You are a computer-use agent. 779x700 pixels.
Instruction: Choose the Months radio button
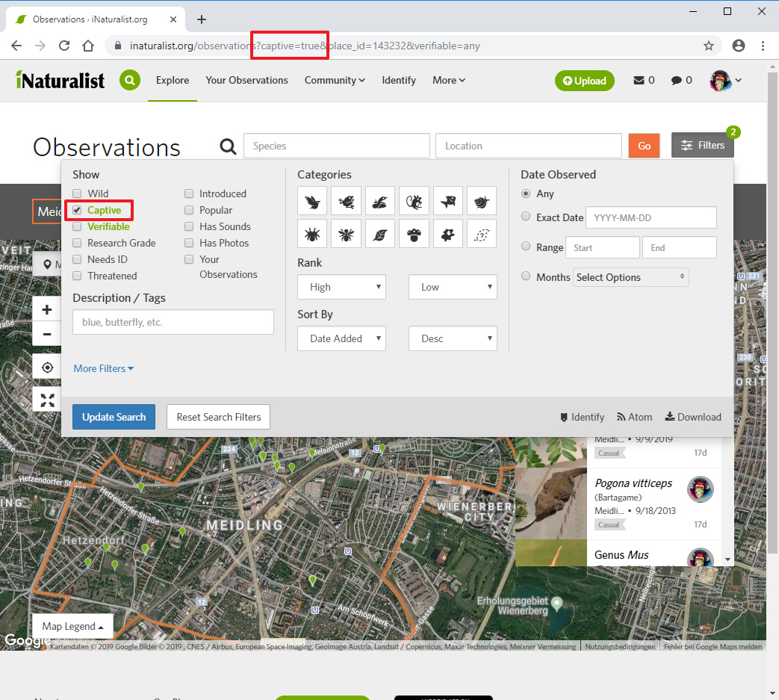(x=526, y=276)
